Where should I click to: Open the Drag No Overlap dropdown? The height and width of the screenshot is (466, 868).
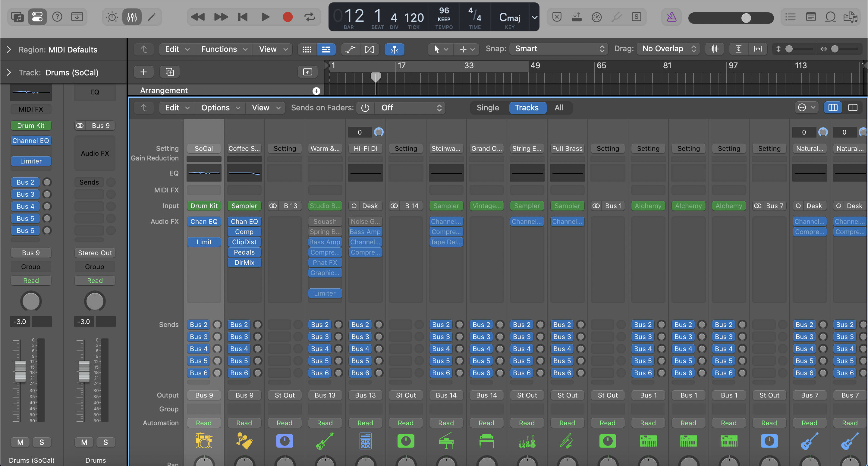click(x=668, y=49)
